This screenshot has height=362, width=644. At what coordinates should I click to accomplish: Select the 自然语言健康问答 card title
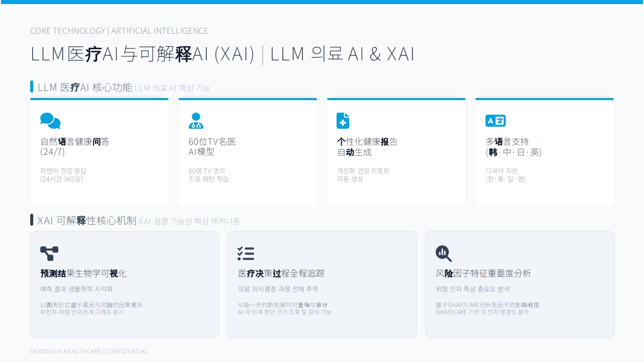point(75,147)
